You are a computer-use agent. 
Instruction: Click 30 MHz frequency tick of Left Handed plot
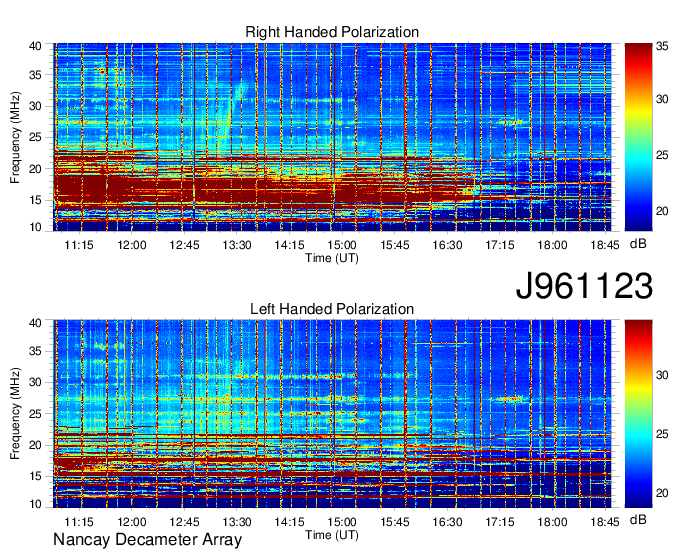(35, 382)
